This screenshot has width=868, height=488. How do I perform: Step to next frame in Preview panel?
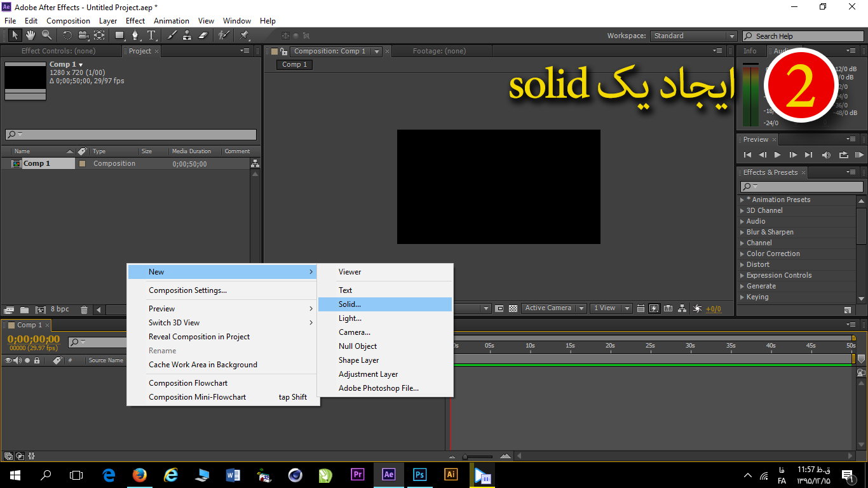point(792,154)
